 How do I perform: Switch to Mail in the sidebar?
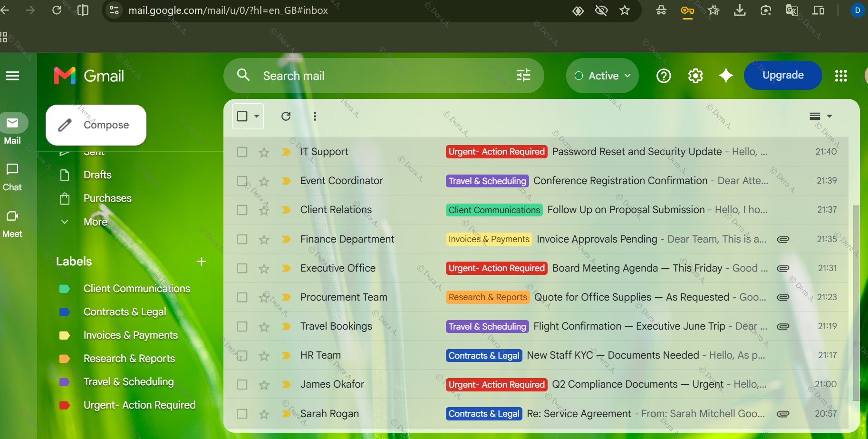(12, 129)
